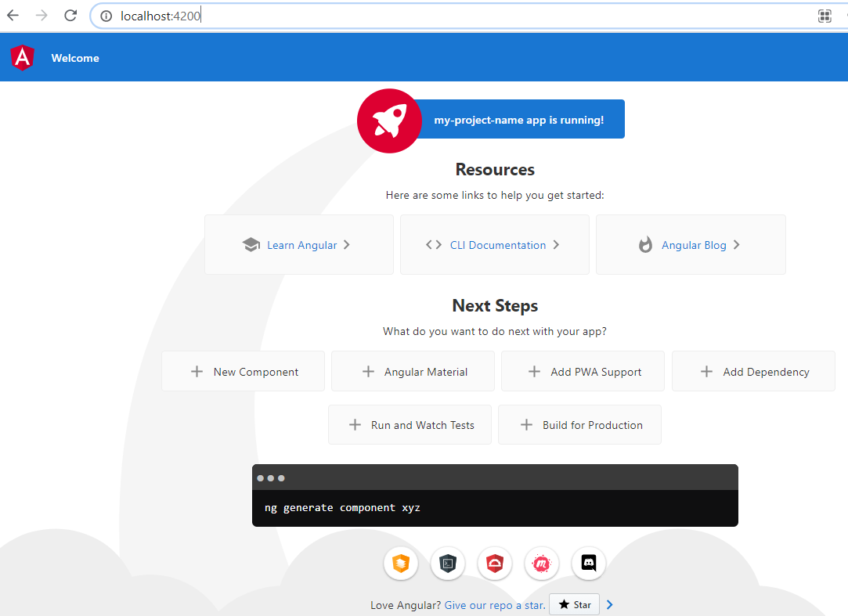Viewport: 848px width, 616px height.
Task: Click the red rocket icon
Action: [x=389, y=121]
